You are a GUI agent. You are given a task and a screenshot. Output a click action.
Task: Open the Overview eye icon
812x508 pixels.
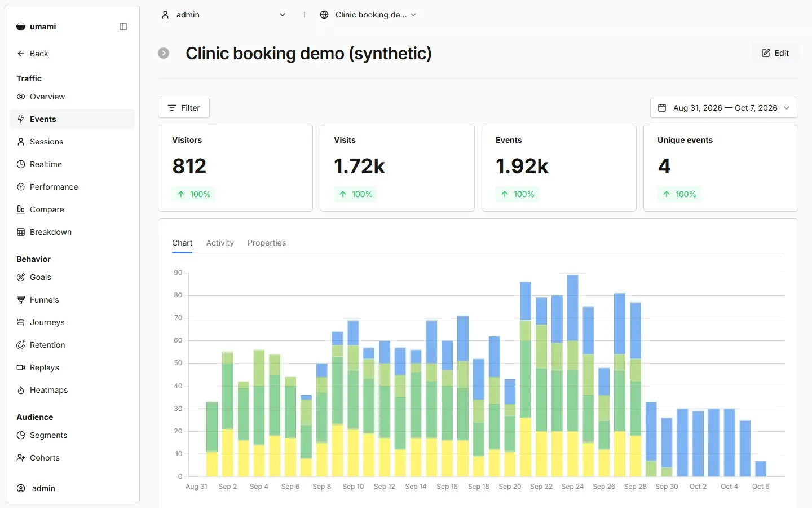tap(21, 97)
